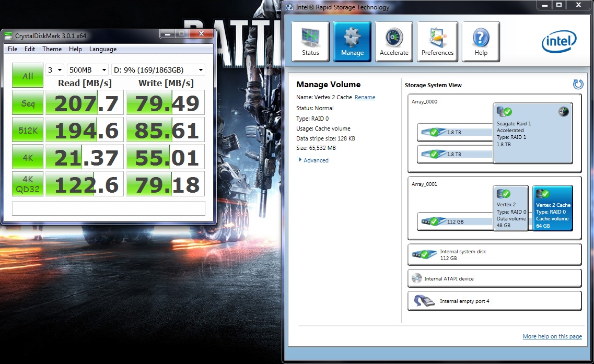
Task: Click the 4K QD32 read result 122.6
Action: pos(85,184)
